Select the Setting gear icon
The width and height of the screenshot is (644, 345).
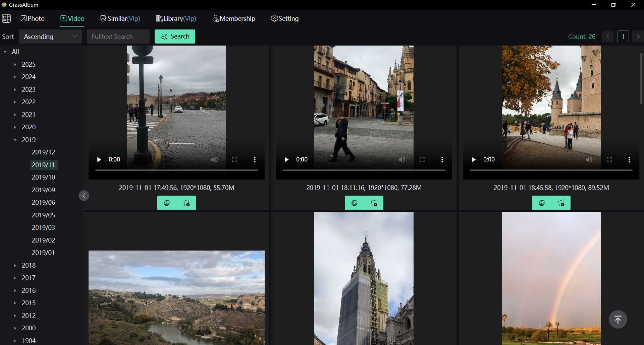(x=275, y=18)
